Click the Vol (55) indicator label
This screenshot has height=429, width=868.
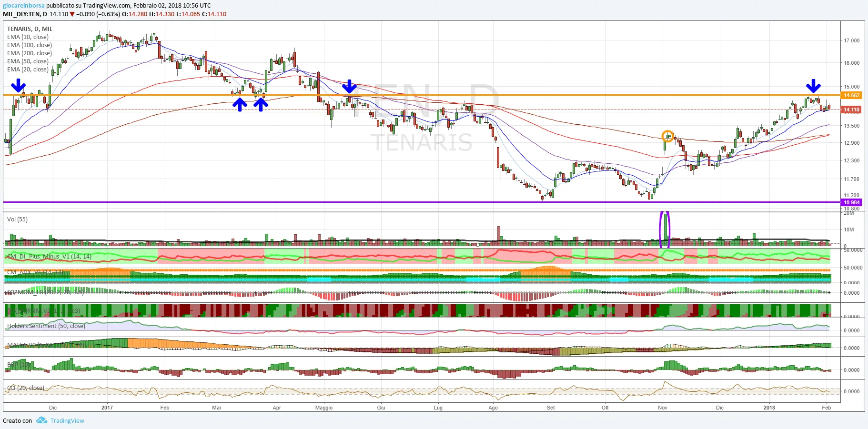pyautogui.click(x=17, y=219)
